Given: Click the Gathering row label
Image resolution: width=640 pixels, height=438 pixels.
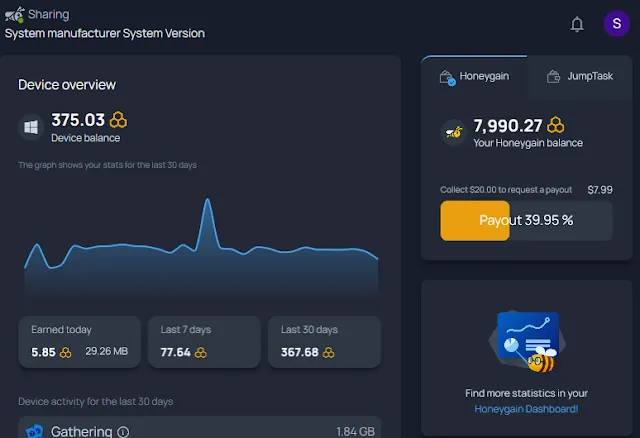Looking at the screenshot, I should 81,431.
